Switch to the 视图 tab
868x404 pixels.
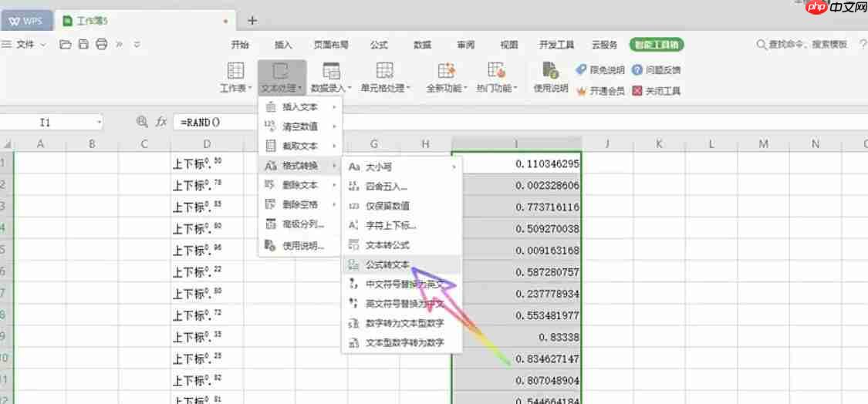[508, 45]
